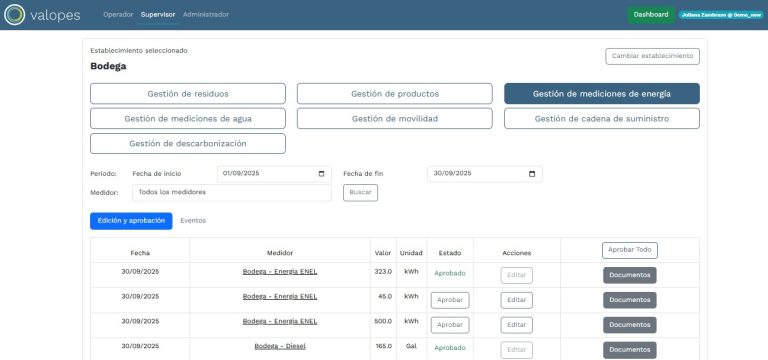
Task: Click the valopes circular logo icon
Action: (14, 15)
